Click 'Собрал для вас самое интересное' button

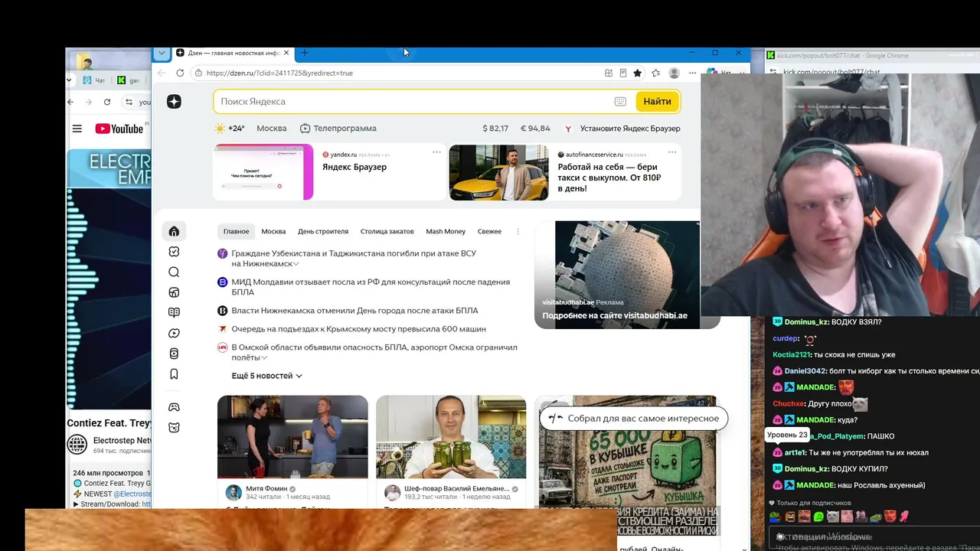[633, 419]
